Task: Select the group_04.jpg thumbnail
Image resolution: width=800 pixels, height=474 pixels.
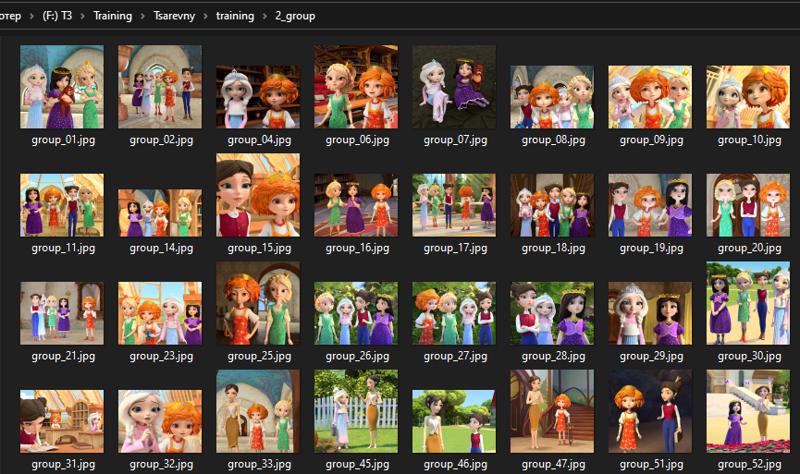Action: (x=258, y=96)
